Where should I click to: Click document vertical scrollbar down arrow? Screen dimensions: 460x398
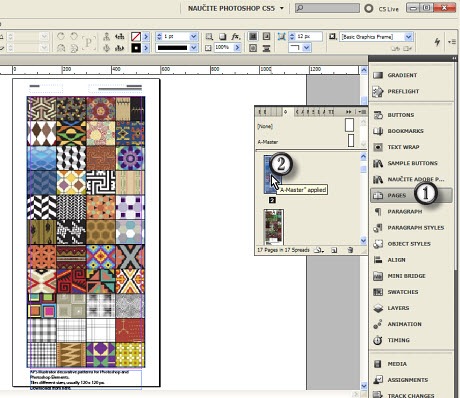pos(364,386)
